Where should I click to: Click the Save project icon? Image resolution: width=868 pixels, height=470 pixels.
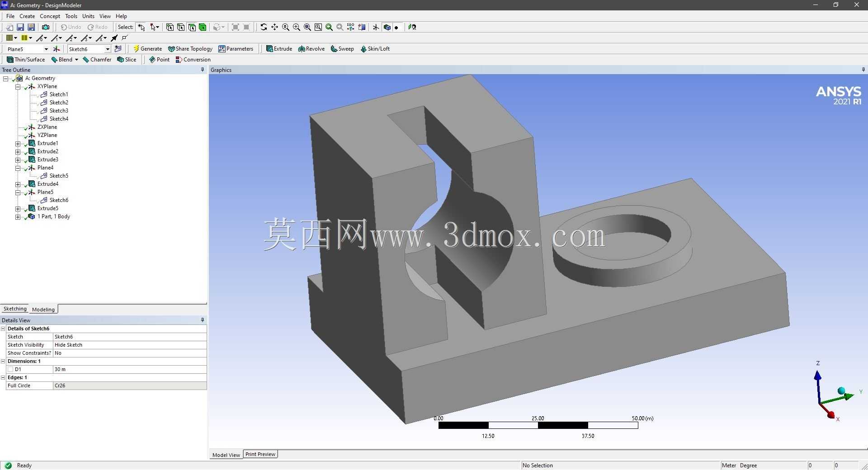pyautogui.click(x=20, y=27)
